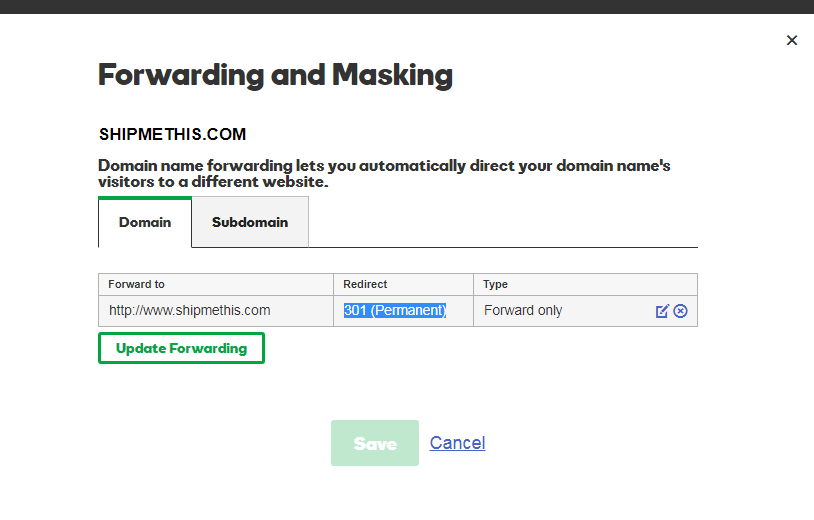Click the Forward to column header
The height and width of the screenshot is (520, 814).
tap(216, 284)
